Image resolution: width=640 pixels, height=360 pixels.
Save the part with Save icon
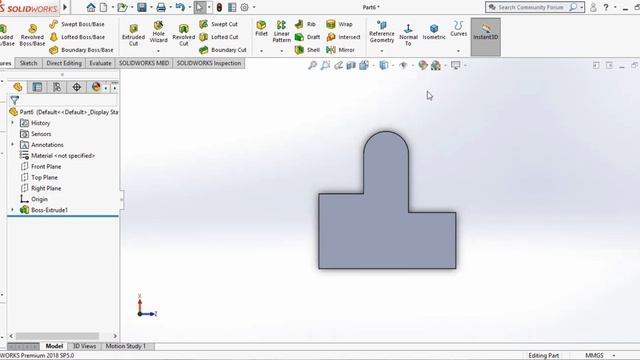(x=142, y=7)
